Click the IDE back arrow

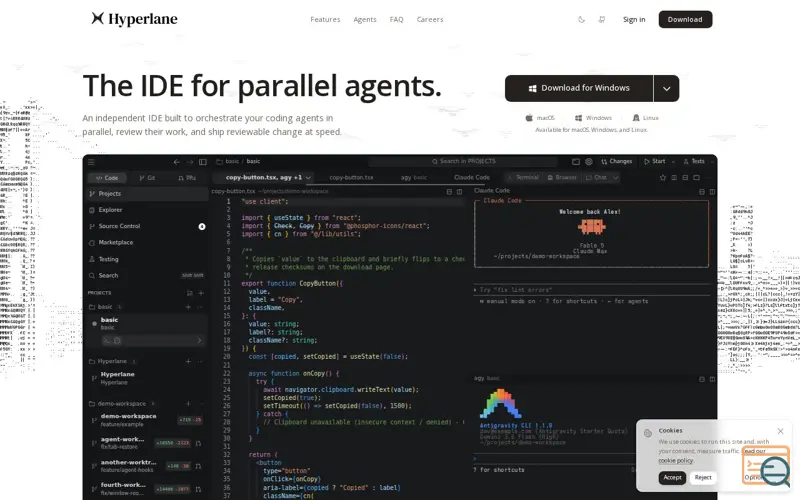pyautogui.click(x=177, y=162)
